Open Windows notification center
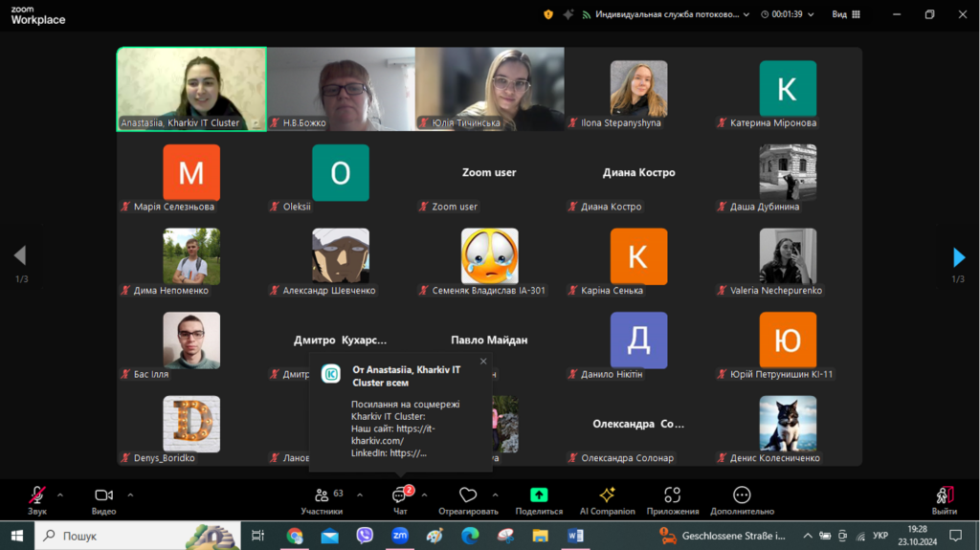Image resolution: width=980 pixels, height=550 pixels. tap(956, 536)
